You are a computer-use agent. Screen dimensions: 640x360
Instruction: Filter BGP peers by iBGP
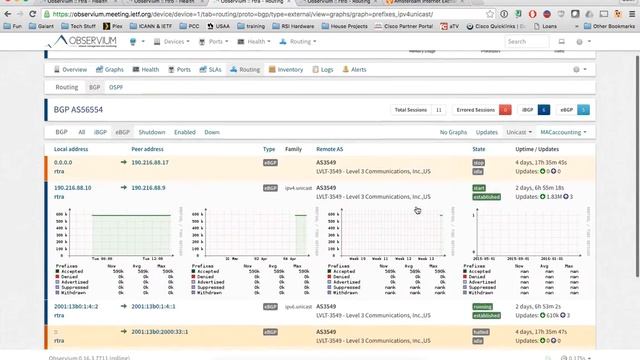click(x=100, y=132)
